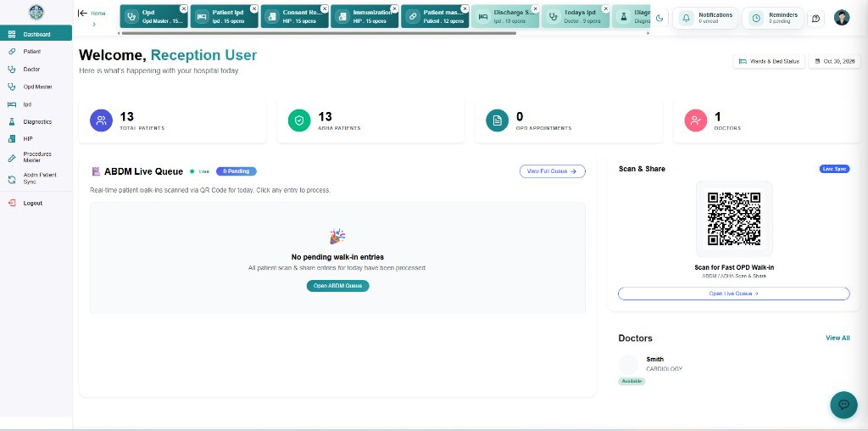Open the Home breadcrumb link

98,13
